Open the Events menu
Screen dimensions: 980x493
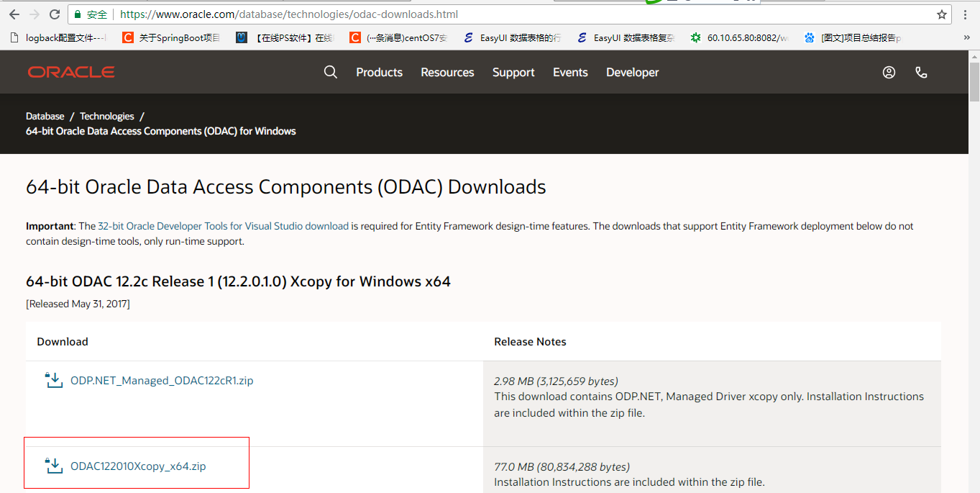tap(570, 72)
